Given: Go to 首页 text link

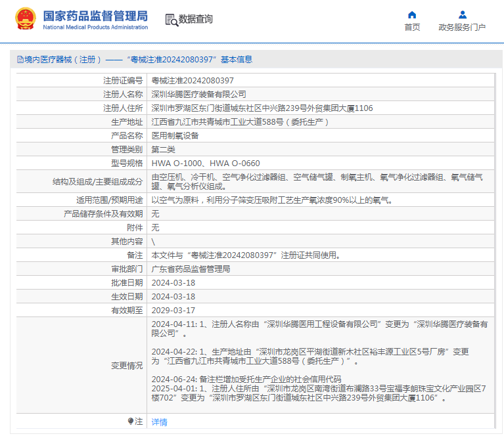Looking at the screenshot, I should (x=412, y=28).
